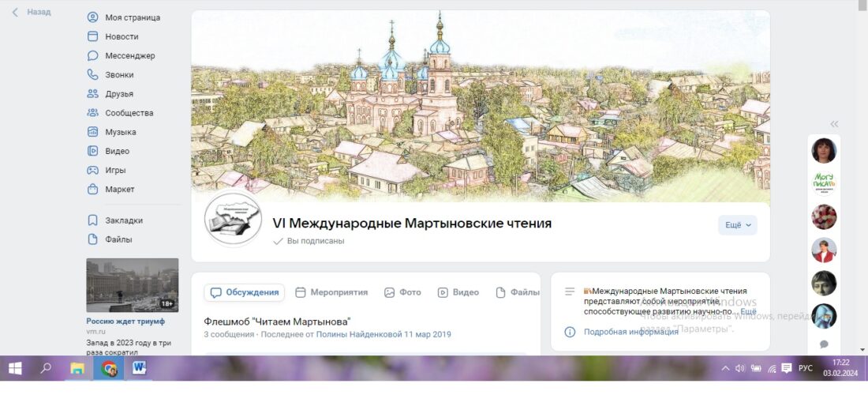Go to the Friends icon in the sidebar
Image resolution: width=868 pixels, height=395 pixels.
[92, 94]
